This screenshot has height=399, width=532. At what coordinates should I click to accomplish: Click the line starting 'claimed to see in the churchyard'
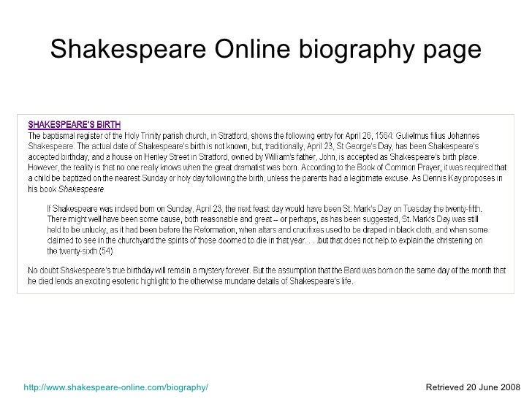click(x=265, y=240)
